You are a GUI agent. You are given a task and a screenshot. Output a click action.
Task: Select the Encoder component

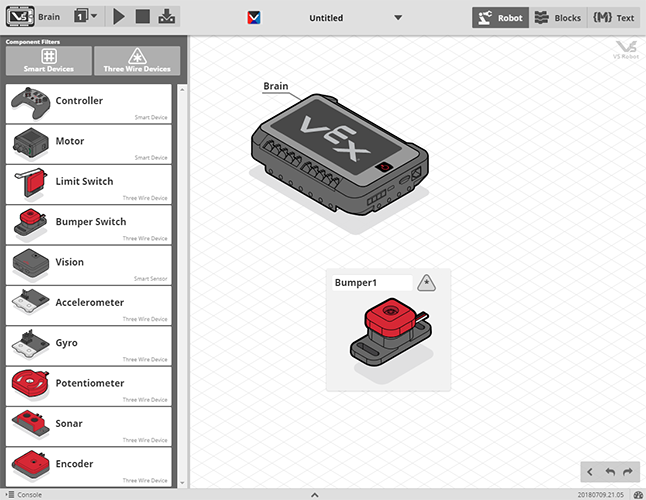pyautogui.click(x=89, y=467)
